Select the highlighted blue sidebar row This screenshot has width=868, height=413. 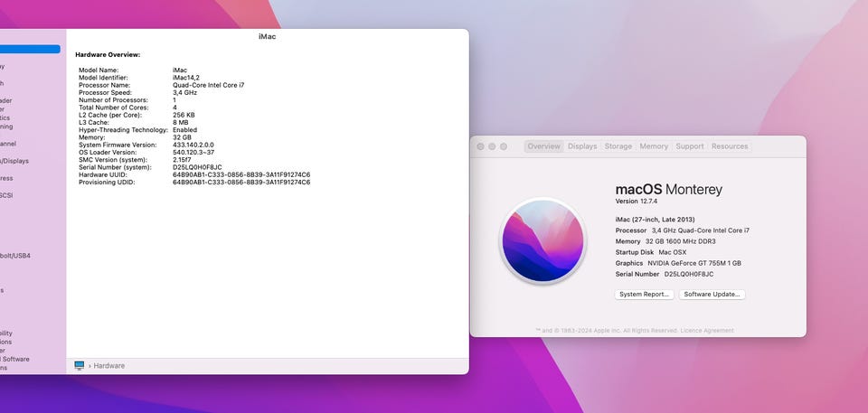30,50
